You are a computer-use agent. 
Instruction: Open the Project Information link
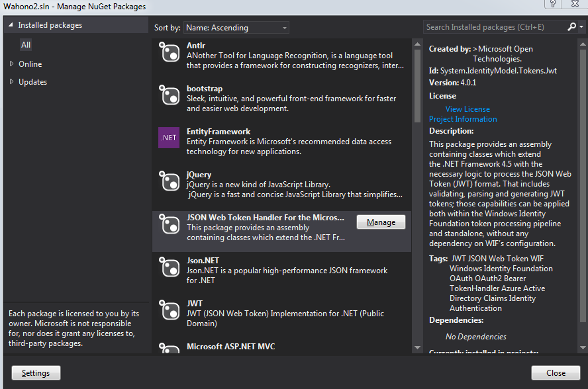point(463,119)
